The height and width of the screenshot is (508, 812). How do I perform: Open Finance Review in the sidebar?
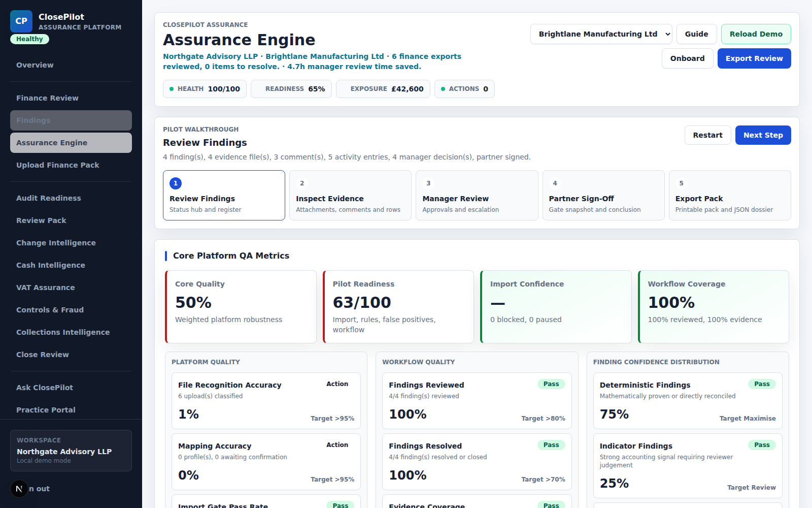coord(71,98)
